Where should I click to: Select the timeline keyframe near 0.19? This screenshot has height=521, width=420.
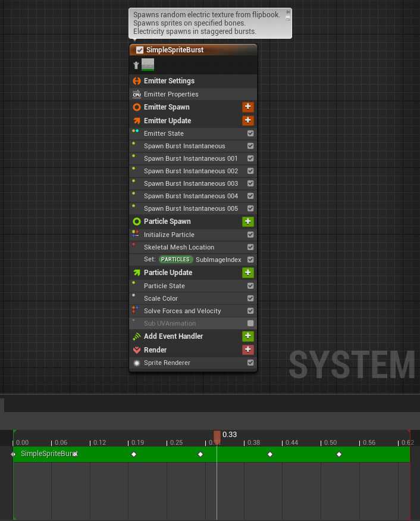pyautogui.click(x=134, y=454)
